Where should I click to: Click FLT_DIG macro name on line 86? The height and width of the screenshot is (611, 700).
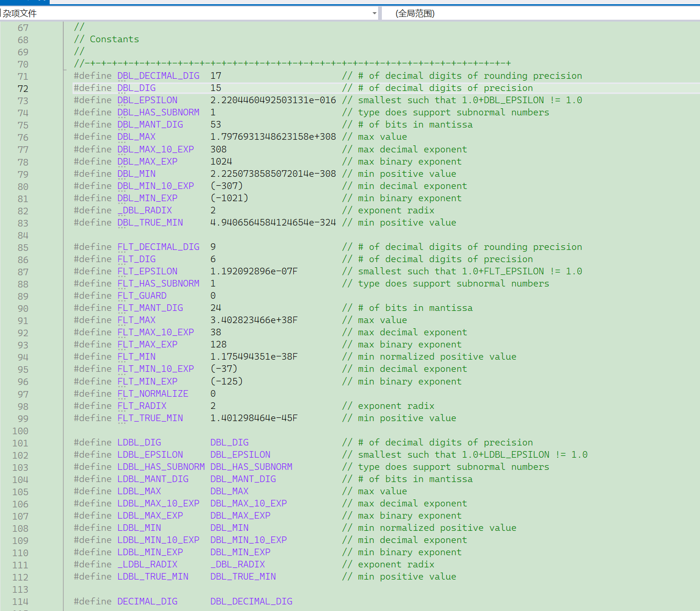[136, 259]
